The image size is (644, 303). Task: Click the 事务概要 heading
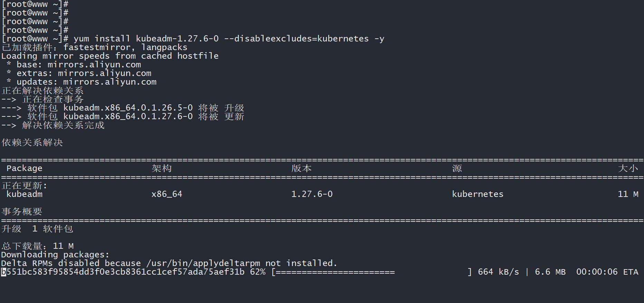[x=22, y=211]
